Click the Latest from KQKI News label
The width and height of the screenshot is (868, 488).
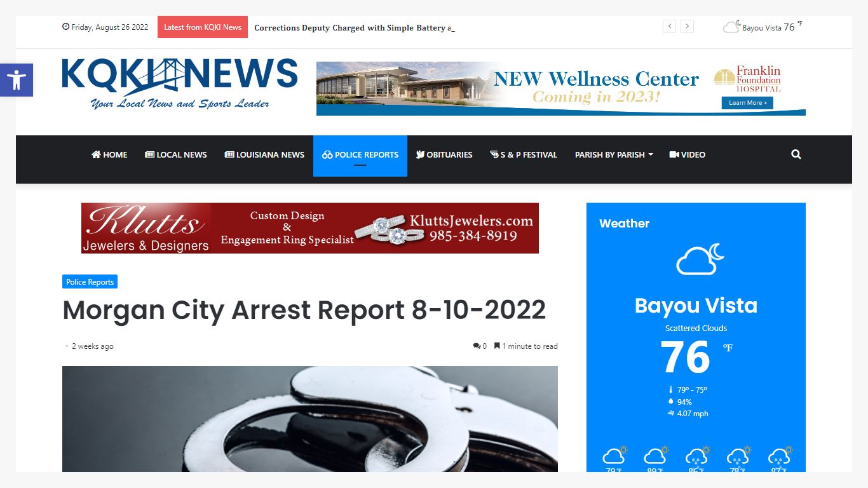click(x=203, y=27)
